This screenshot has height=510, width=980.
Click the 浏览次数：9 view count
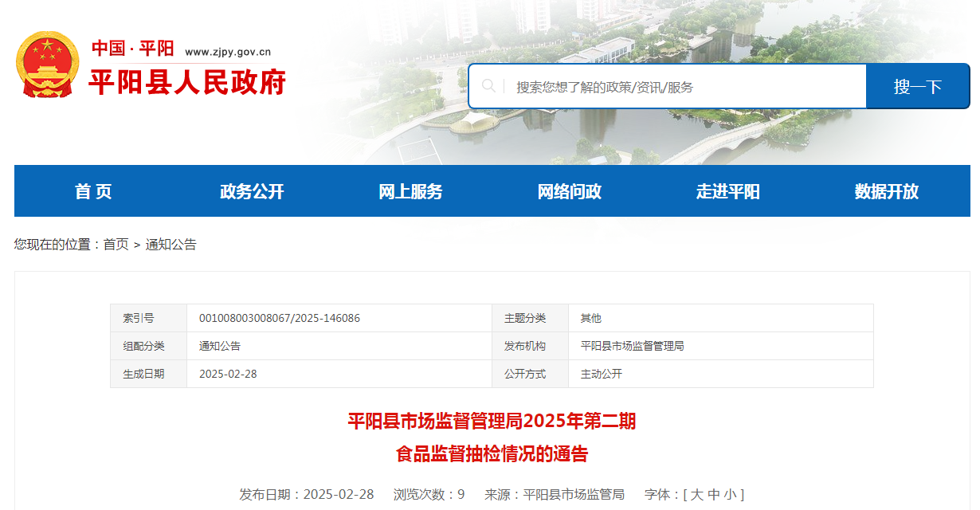tap(429, 494)
